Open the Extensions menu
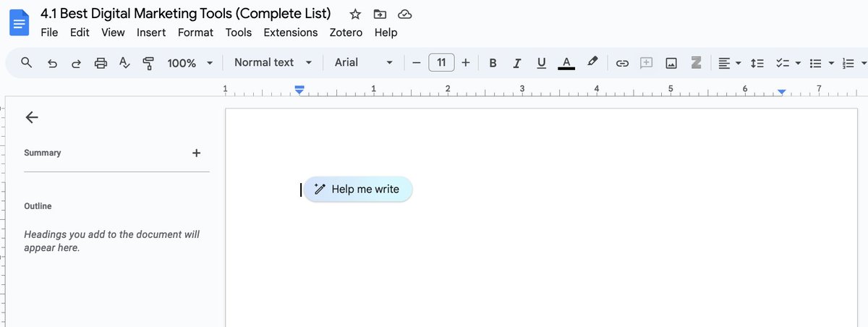868x327 pixels. tap(291, 33)
